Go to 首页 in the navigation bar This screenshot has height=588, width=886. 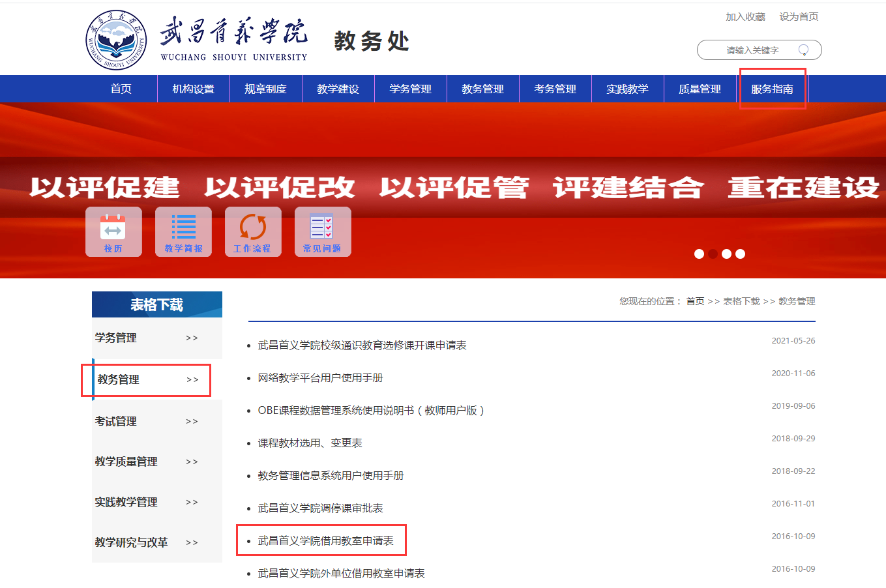(121, 89)
